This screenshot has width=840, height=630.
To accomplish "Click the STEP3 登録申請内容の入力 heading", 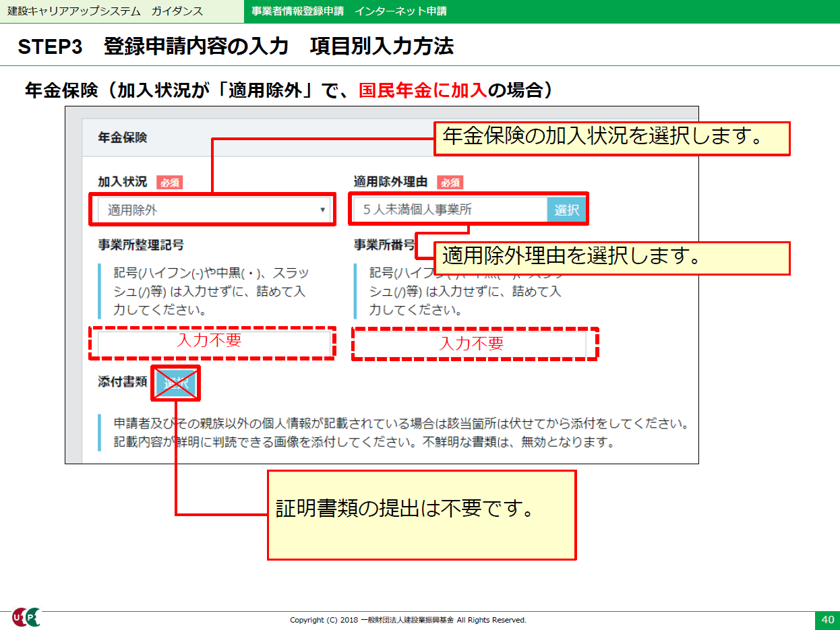I will pos(235,46).
